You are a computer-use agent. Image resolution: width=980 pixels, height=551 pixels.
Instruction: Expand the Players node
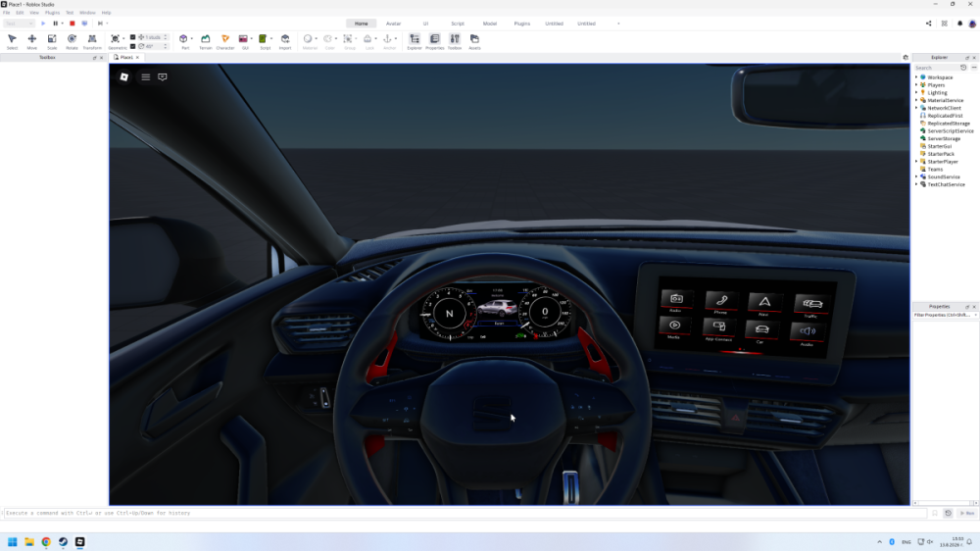click(x=916, y=84)
